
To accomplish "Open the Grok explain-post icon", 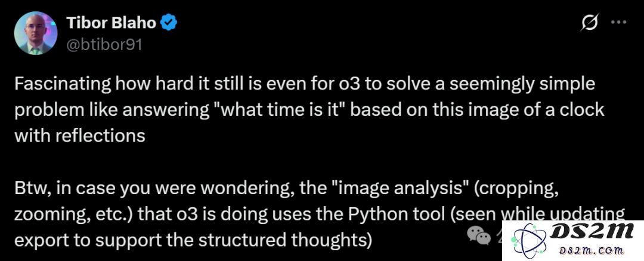I will pyautogui.click(x=589, y=22).
